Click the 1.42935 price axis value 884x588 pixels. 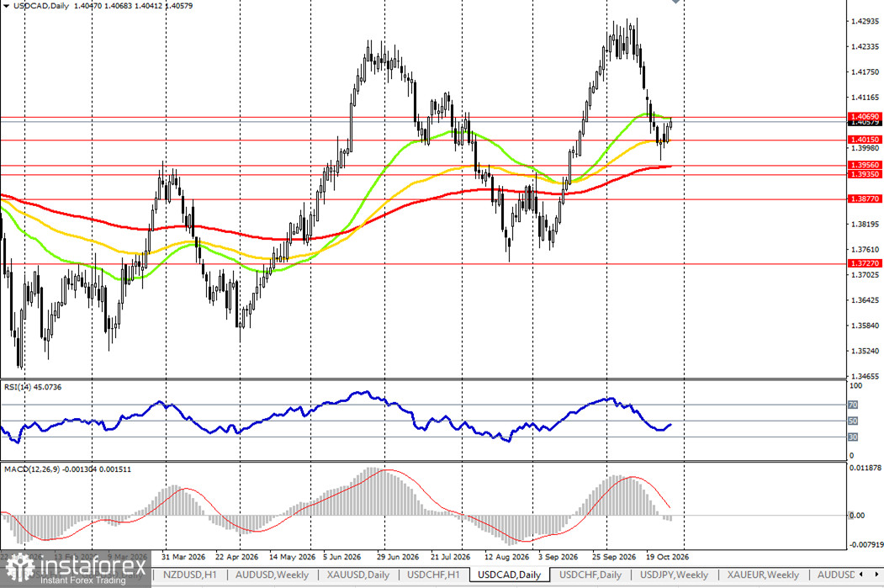pos(865,21)
